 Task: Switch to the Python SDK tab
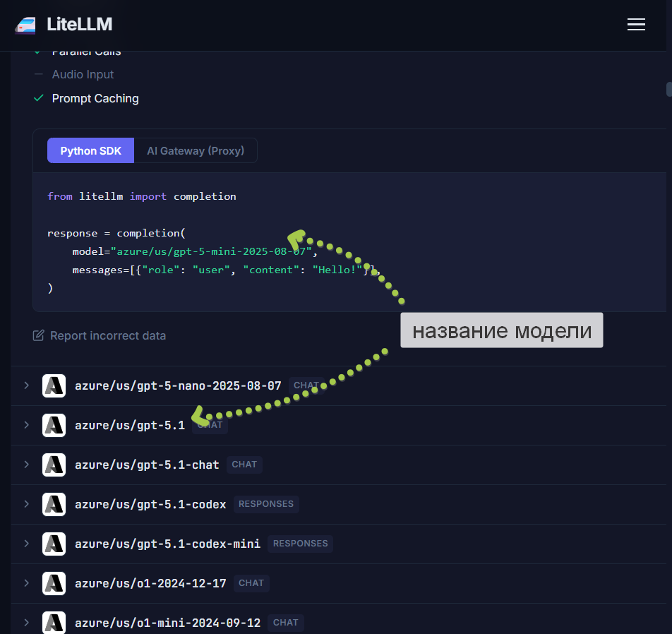(90, 150)
